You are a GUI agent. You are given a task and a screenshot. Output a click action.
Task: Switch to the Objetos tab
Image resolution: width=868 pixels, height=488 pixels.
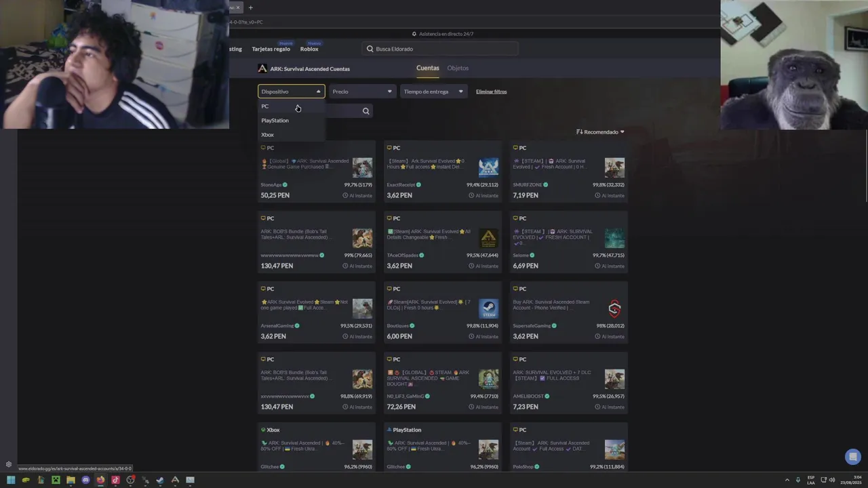pyautogui.click(x=458, y=68)
